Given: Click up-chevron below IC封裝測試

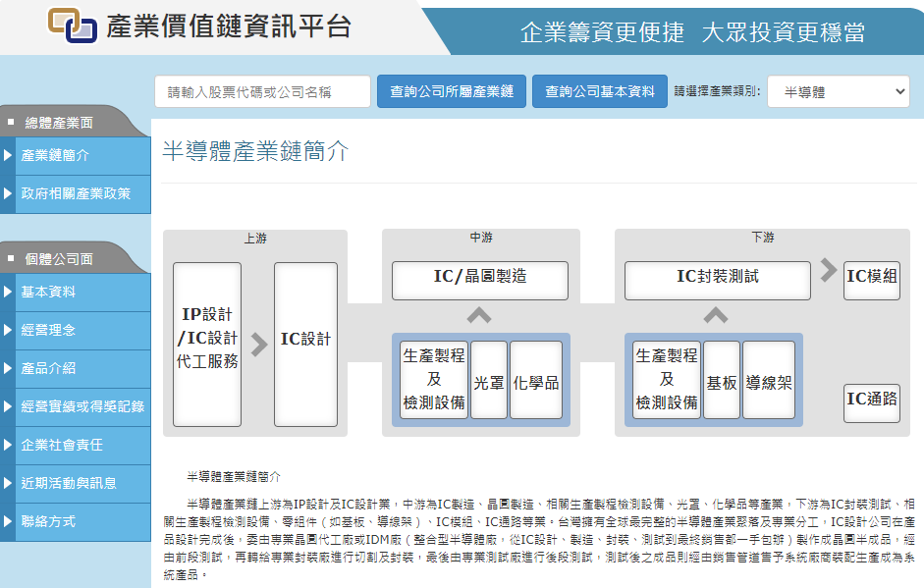Looking at the screenshot, I should click(x=716, y=316).
